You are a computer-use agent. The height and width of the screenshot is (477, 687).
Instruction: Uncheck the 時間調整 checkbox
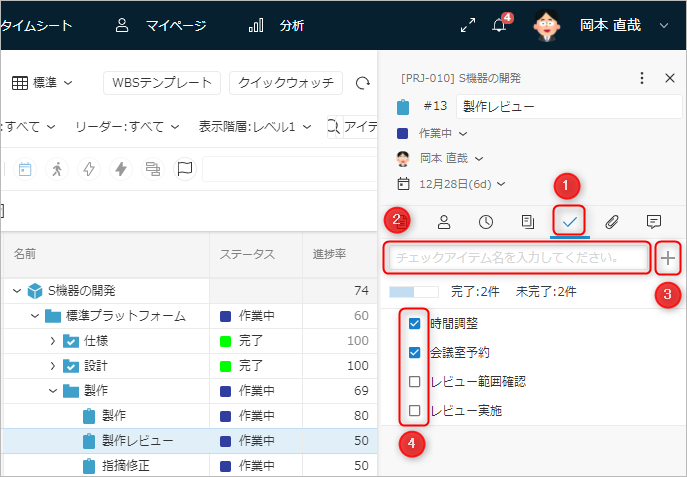(x=414, y=324)
